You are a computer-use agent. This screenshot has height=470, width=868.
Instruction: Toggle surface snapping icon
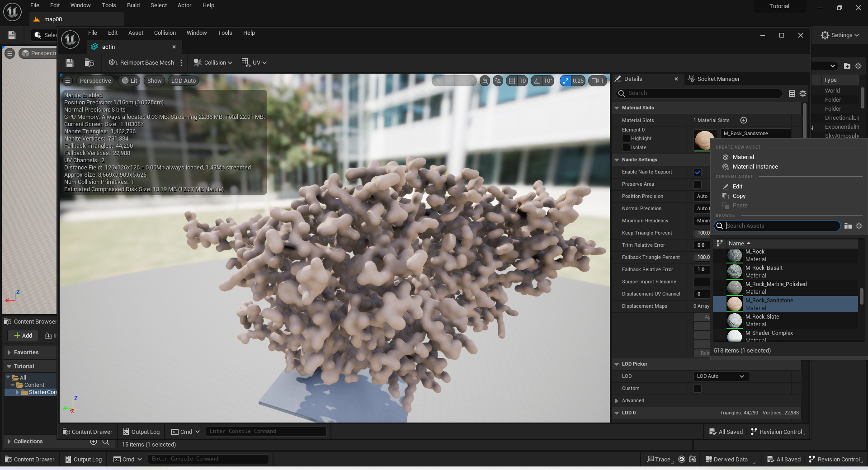(x=498, y=81)
